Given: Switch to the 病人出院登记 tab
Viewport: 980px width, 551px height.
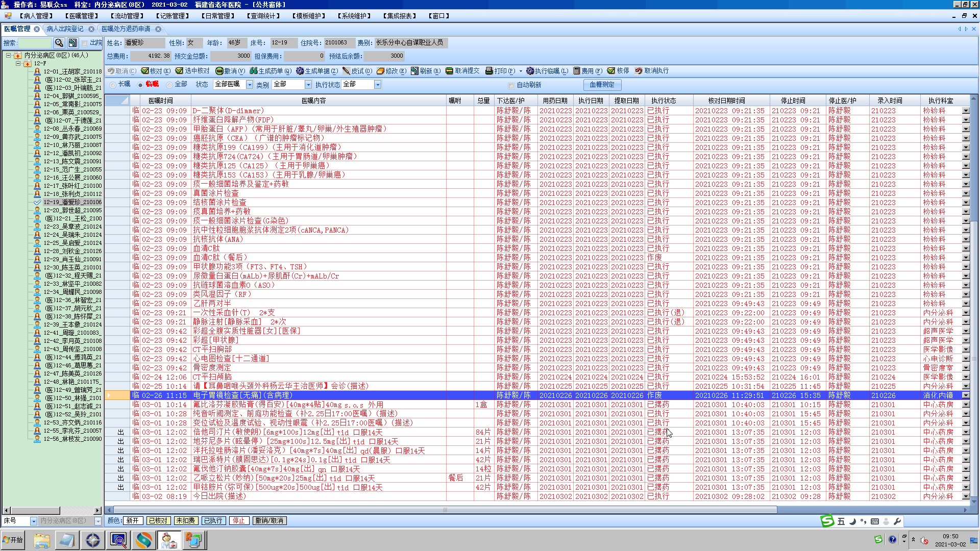Looking at the screenshot, I should 65,29.
